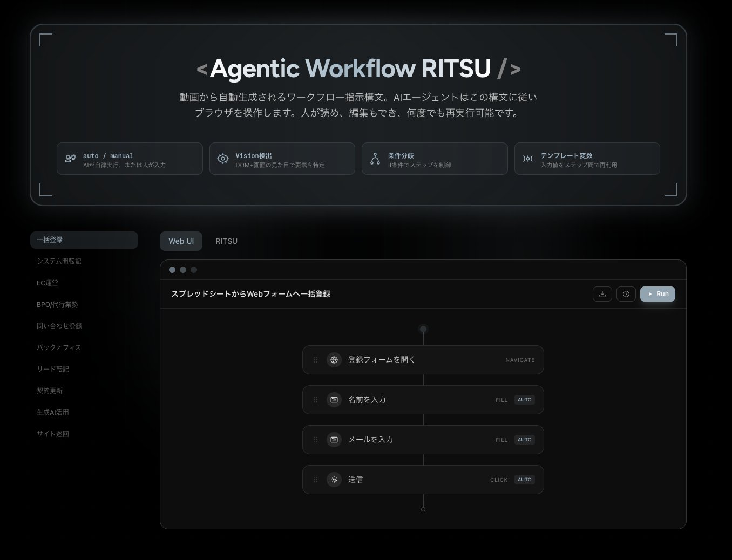
Task: Click the 条件分岐 branching icon
Action: click(375, 159)
